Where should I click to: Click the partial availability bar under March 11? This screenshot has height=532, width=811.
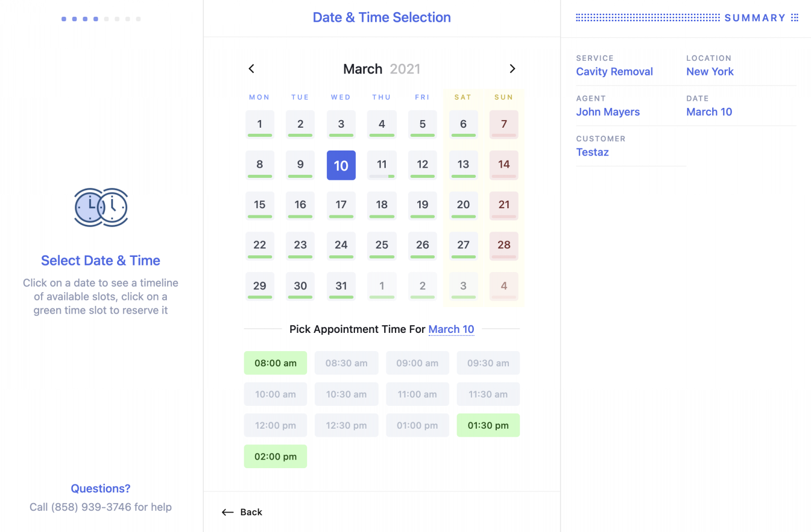[382, 177]
